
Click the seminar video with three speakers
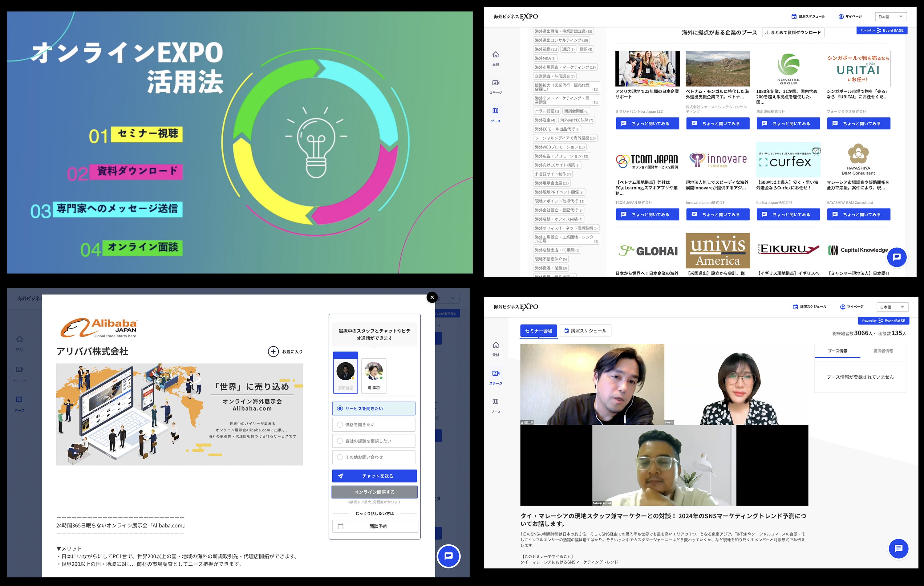(x=664, y=425)
